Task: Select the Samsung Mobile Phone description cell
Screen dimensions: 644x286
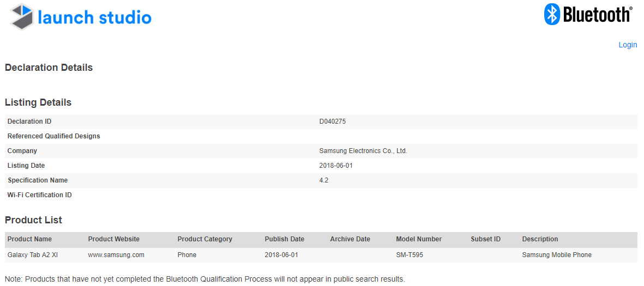Action: [556, 255]
